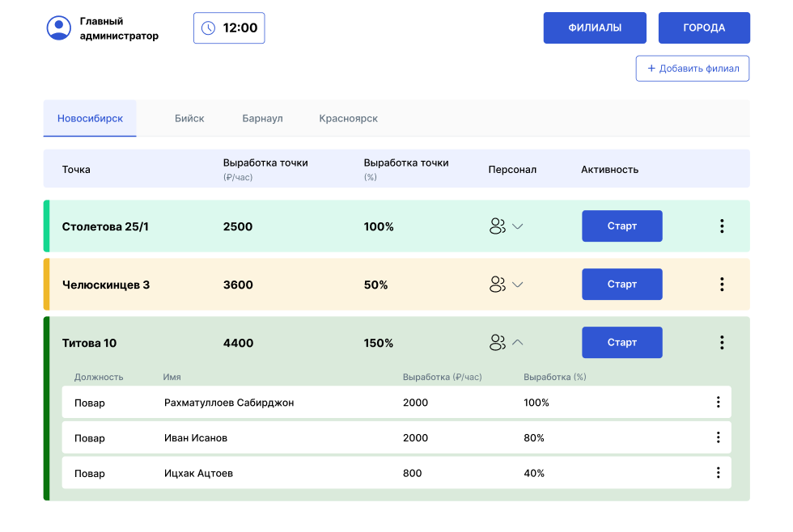The height and width of the screenshot is (532, 793).
Task: Open three-dot menu for Столетова 25/1
Action: point(721,226)
